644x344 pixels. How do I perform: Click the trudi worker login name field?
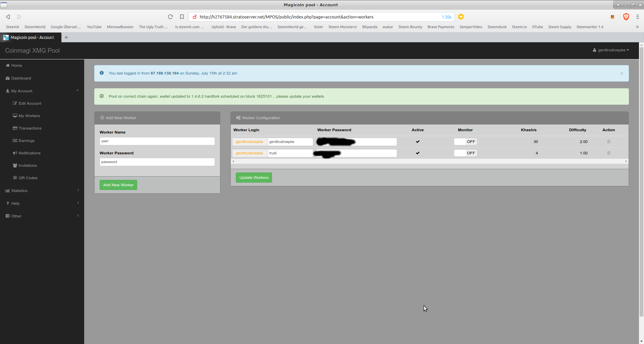click(x=290, y=153)
